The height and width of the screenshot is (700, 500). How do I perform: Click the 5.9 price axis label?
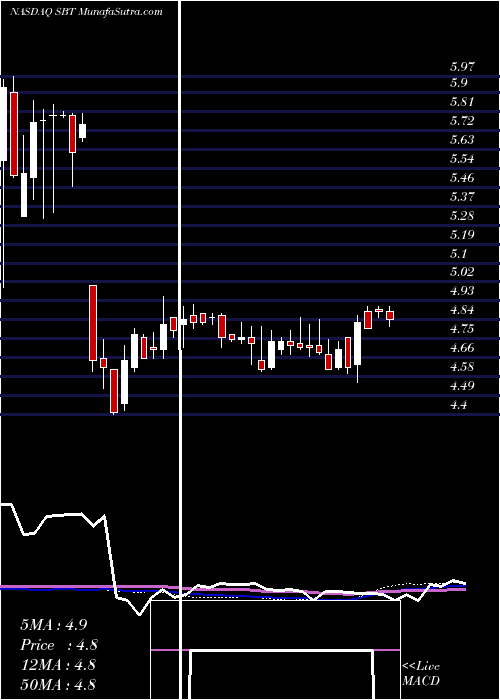[x=458, y=83]
